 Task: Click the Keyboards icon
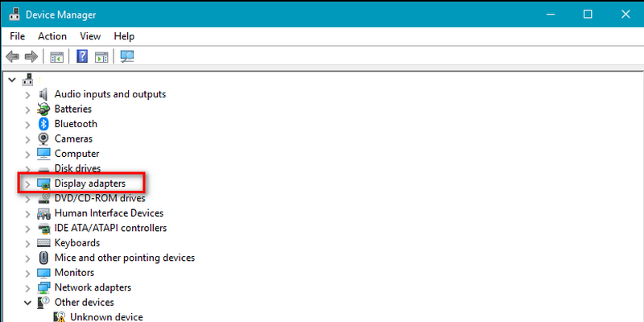(x=43, y=243)
